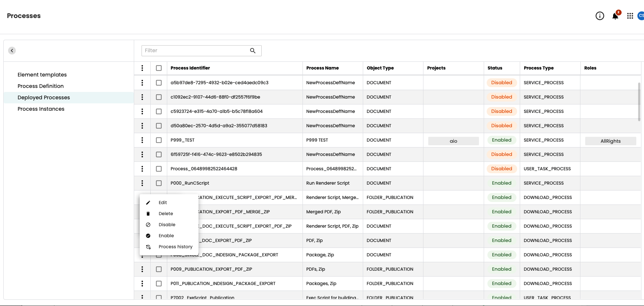
Task: Choose Edit from the context menu
Action: tap(169, 203)
